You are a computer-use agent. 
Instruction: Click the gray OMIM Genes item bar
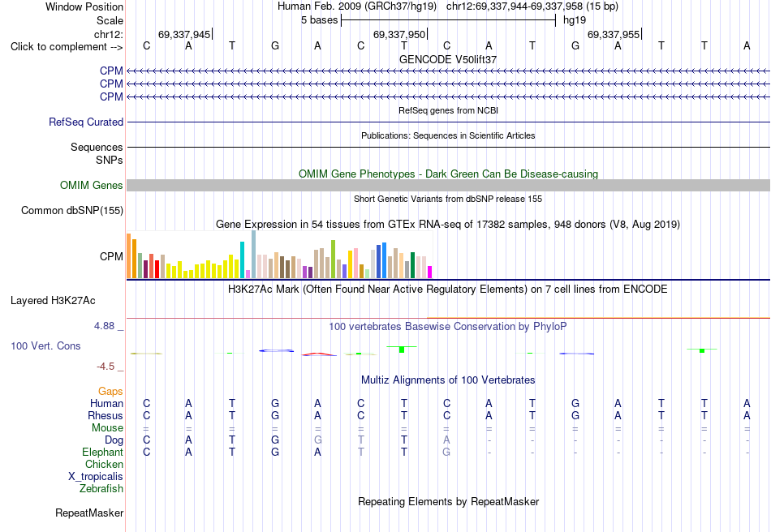448,185
